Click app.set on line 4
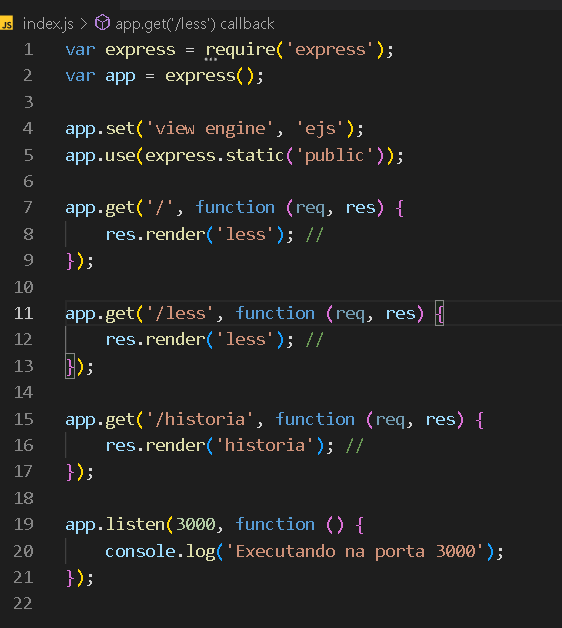 click(100, 129)
